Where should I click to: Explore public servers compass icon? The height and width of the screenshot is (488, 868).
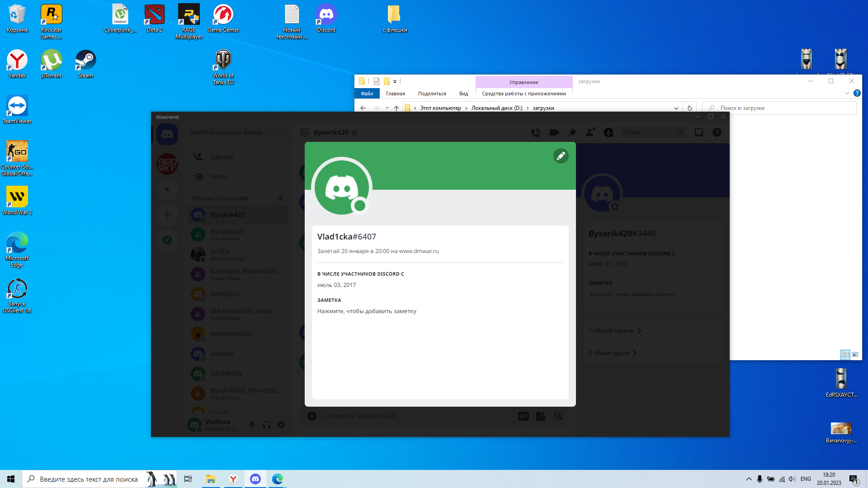(x=167, y=240)
